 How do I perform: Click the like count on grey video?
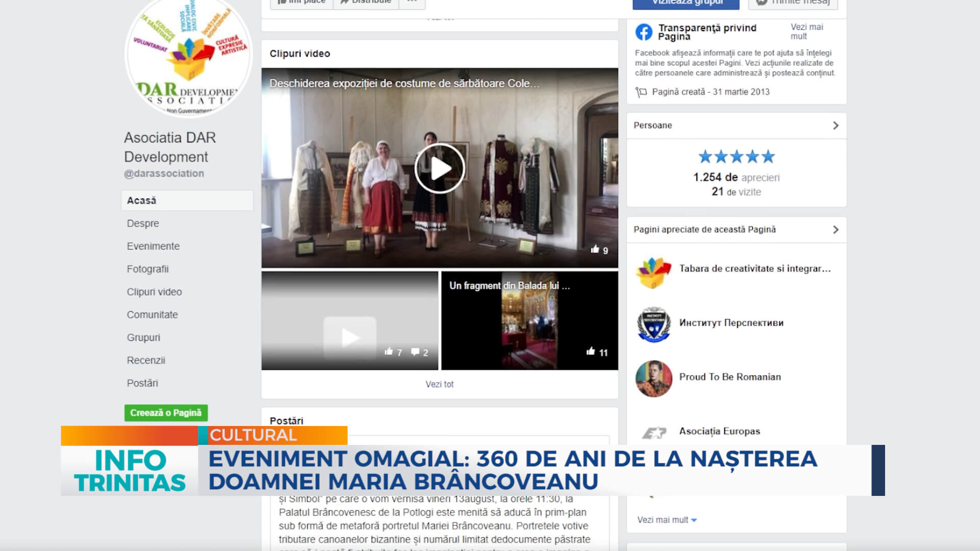point(400,353)
